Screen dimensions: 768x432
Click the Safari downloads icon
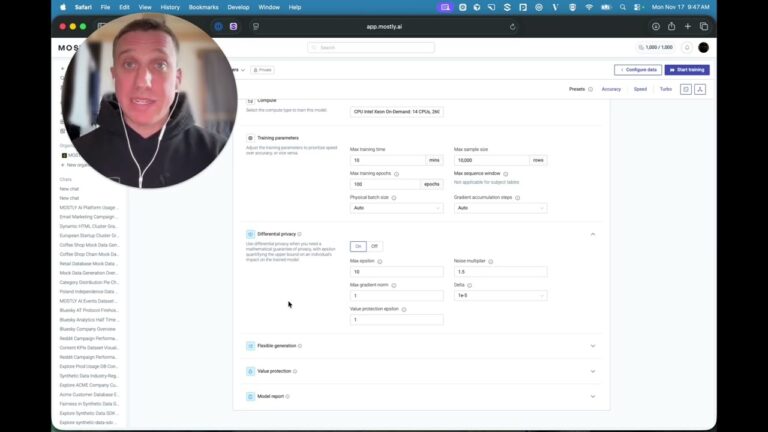[x=656, y=27]
